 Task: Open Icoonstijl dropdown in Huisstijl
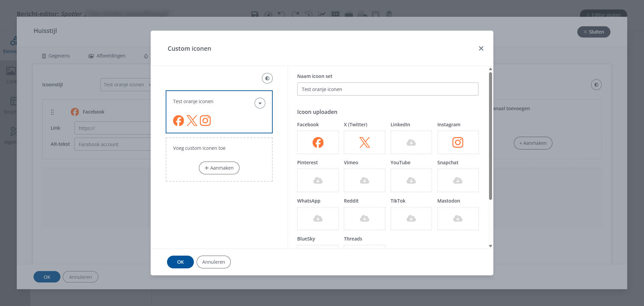[126, 85]
